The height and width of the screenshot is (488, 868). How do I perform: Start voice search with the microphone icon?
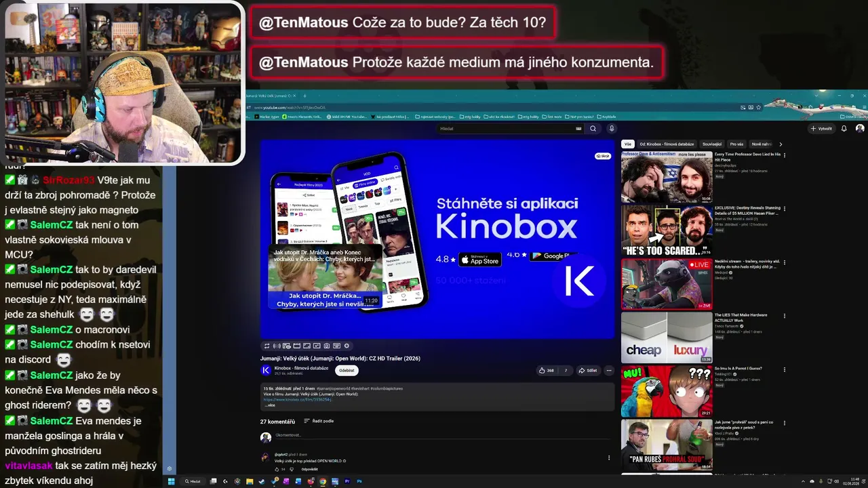tap(612, 129)
